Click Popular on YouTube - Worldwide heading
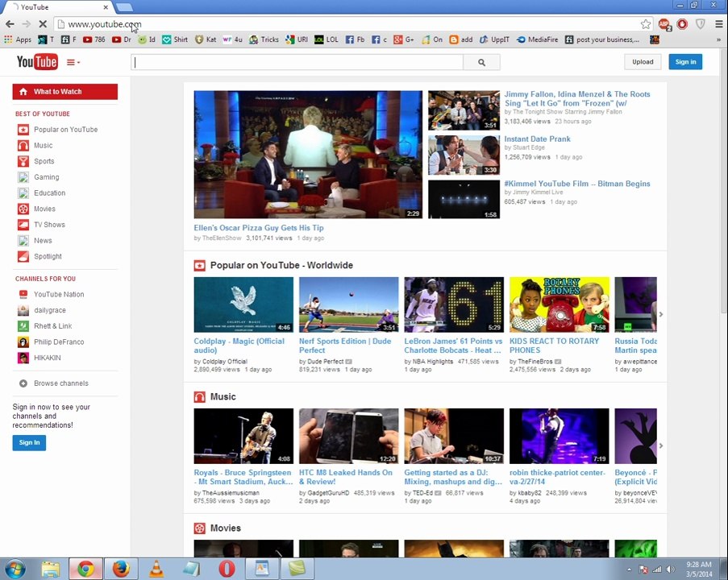The height and width of the screenshot is (580, 728). pos(281,265)
